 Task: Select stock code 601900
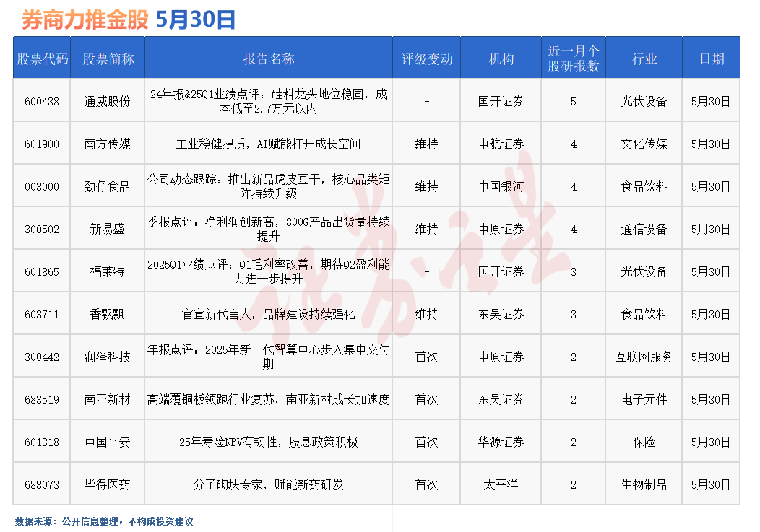42,144
